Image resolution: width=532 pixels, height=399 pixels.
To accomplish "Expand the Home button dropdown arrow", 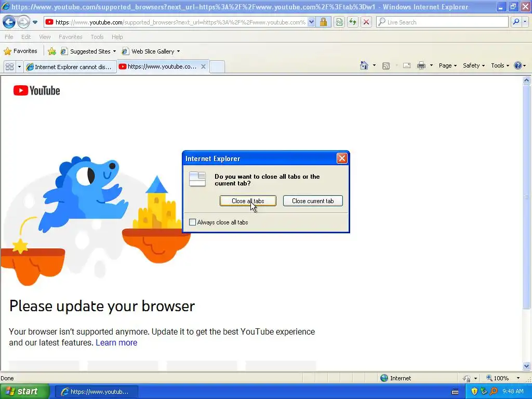I will click(374, 65).
